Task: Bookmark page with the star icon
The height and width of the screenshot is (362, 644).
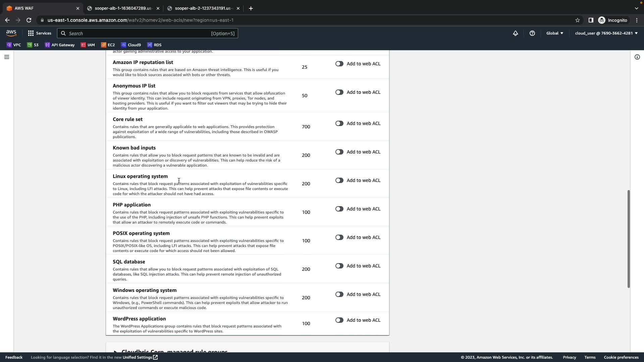Action: (577, 20)
